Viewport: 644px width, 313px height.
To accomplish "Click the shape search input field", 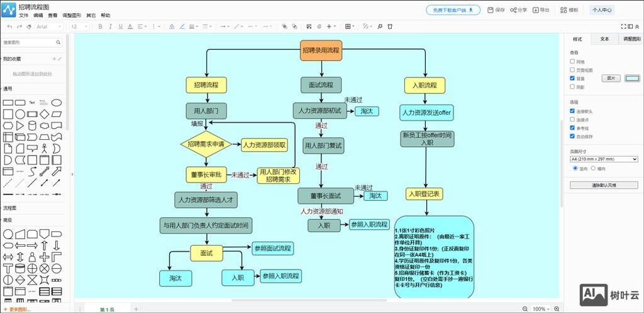I will tap(29, 42).
